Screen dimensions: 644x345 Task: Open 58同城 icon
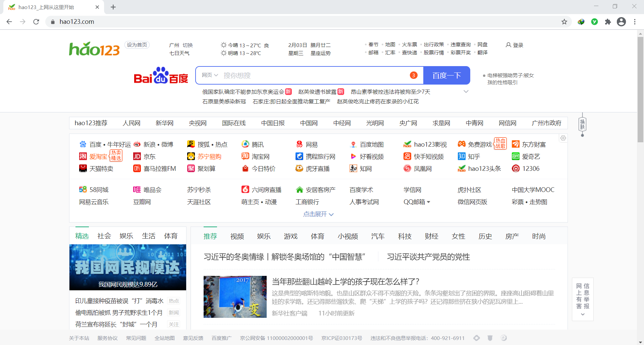pyautogui.click(x=83, y=190)
